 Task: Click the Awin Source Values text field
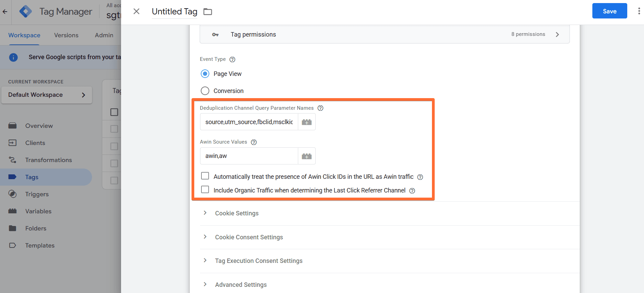[x=249, y=156]
